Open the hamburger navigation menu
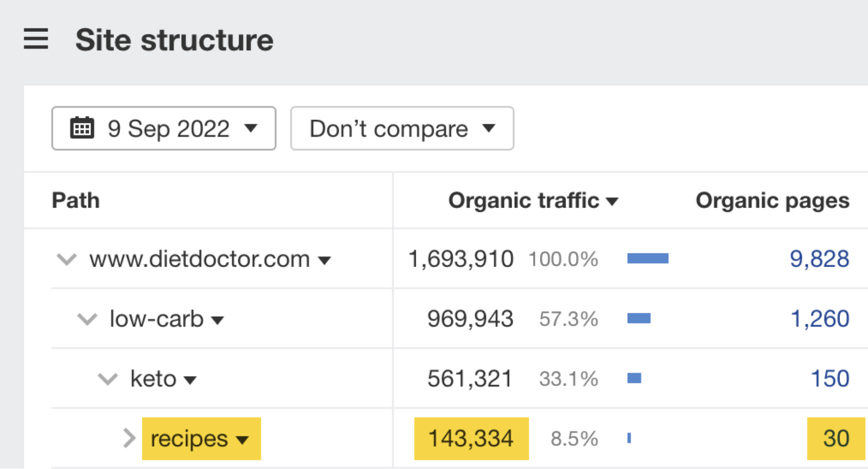 click(36, 39)
